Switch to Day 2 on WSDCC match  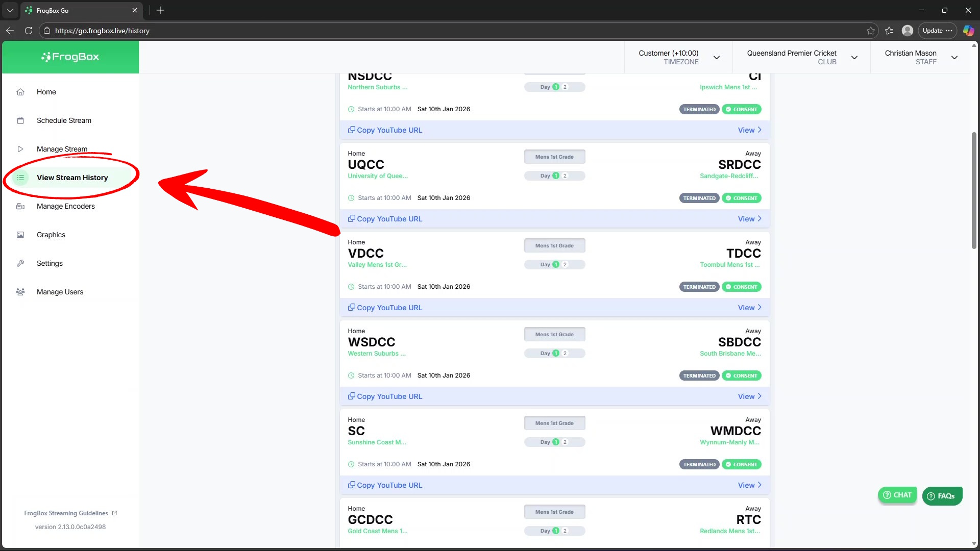(565, 353)
